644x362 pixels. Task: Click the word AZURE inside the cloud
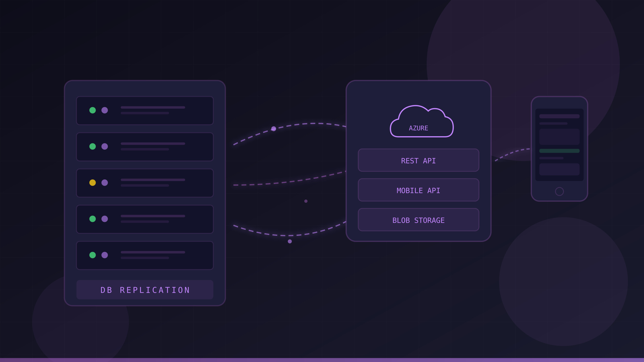point(418,128)
